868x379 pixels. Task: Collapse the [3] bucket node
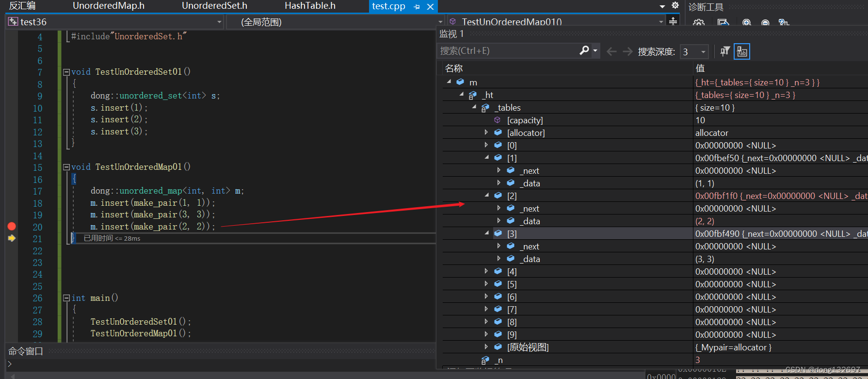487,233
